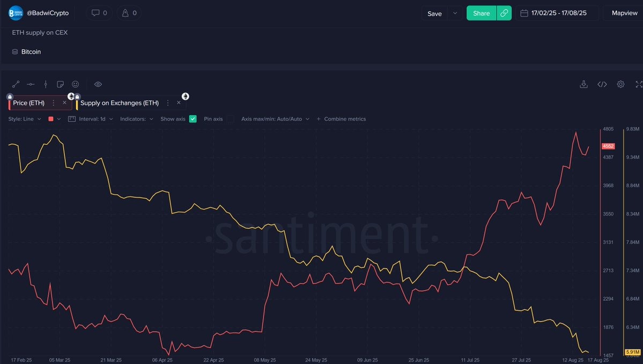Click the Mapview button
The height and width of the screenshot is (364, 643).
coord(624,13)
